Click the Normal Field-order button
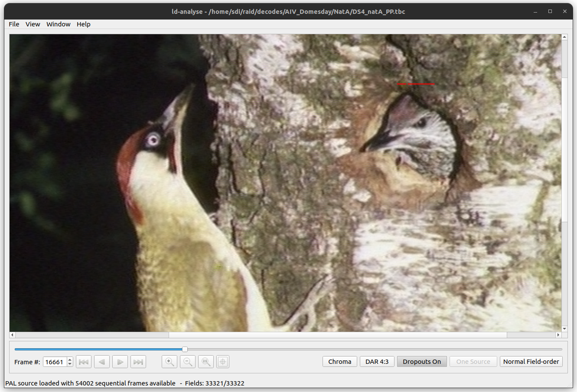Screen dimensions: 577x392 [x=531, y=362]
